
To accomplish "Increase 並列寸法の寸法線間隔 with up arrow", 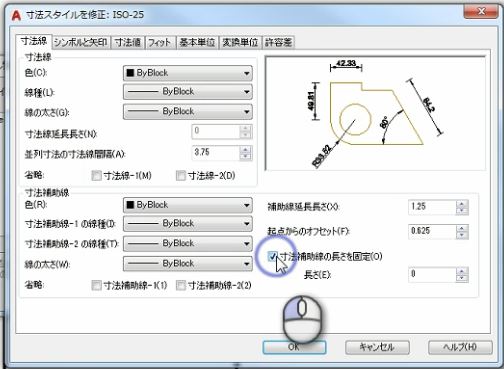I will 246,150.
